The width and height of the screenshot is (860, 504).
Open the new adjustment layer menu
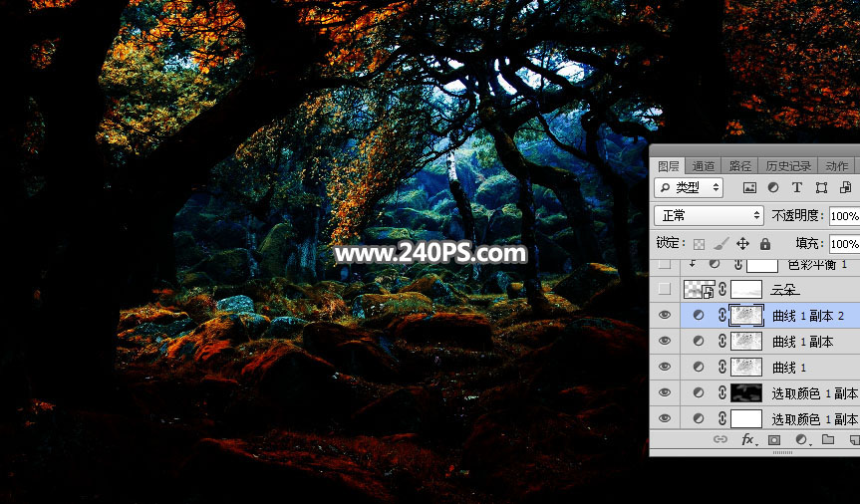click(802, 440)
